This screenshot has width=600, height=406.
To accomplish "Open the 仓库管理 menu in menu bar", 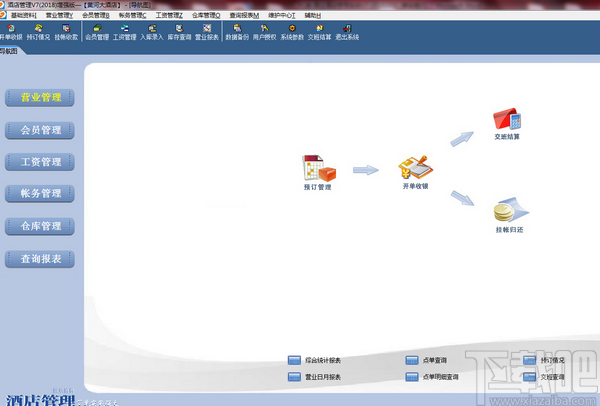I will [x=206, y=15].
